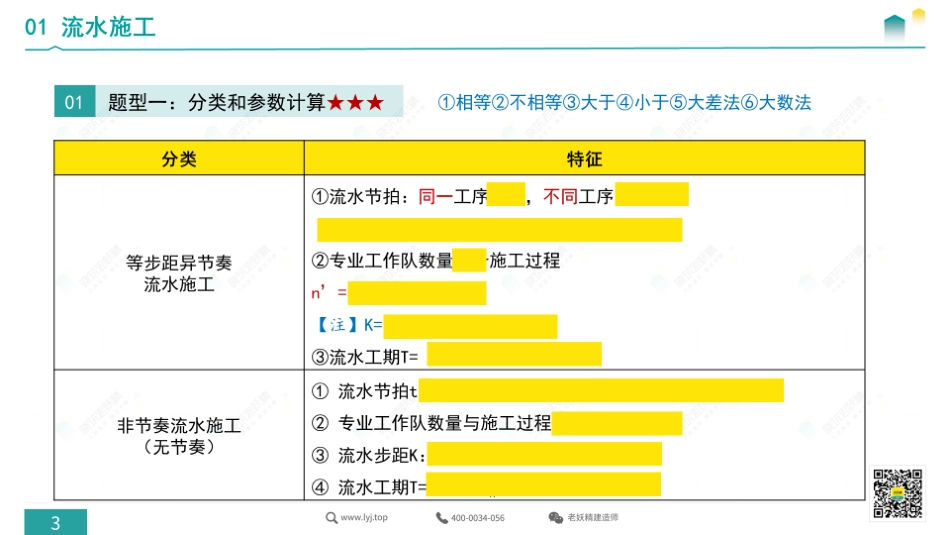The image size is (950, 535).
Task: Click yellow block after ③流水工期T=
Action: [x=514, y=354]
